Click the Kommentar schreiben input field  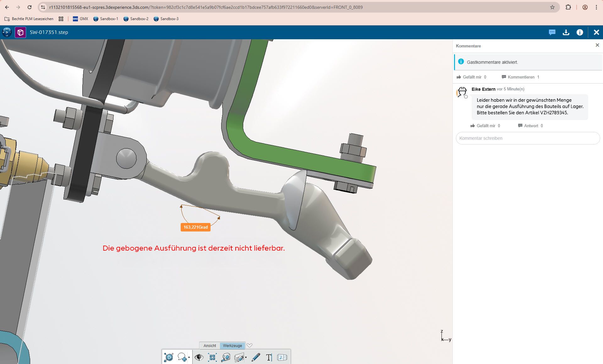pos(528,138)
